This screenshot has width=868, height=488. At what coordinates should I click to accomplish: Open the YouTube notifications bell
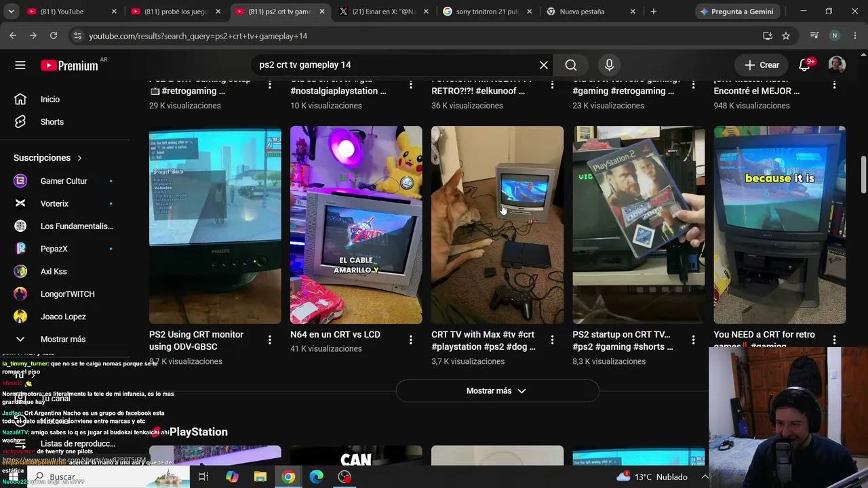pos(804,65)
